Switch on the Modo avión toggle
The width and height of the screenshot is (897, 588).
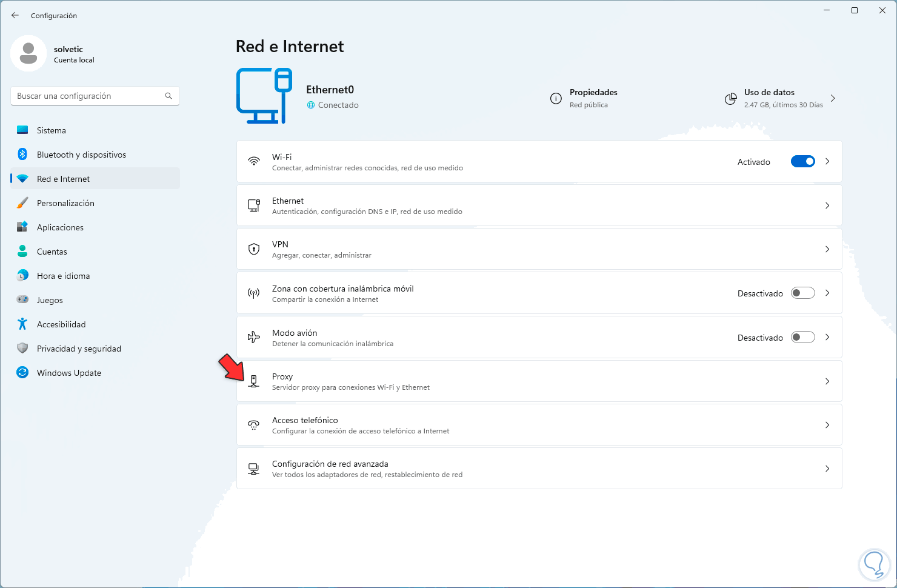pyautogui.click(x=803, y=337)
